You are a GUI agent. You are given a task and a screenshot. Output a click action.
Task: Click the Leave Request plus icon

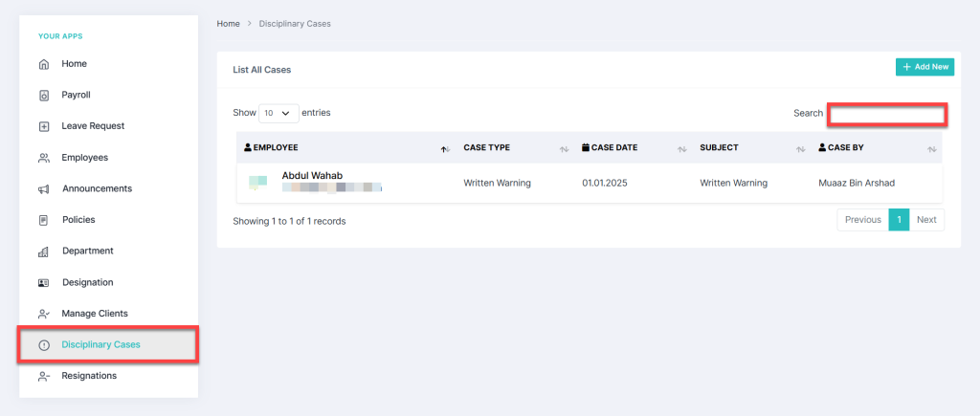[44, 127]
